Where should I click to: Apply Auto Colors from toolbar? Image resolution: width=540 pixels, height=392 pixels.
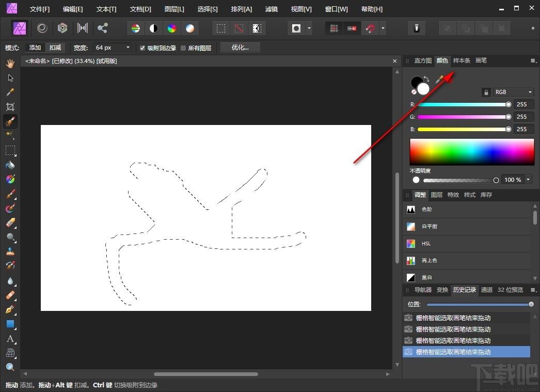172,28
